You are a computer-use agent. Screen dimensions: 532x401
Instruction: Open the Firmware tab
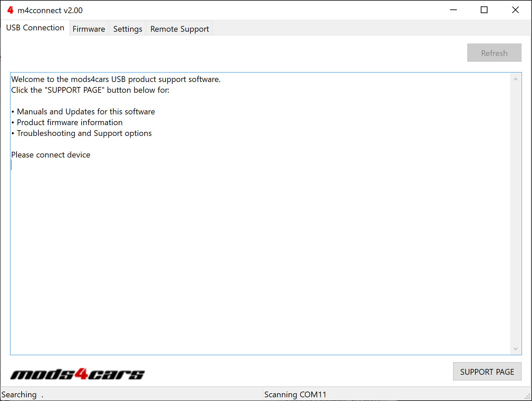(89, 29)
